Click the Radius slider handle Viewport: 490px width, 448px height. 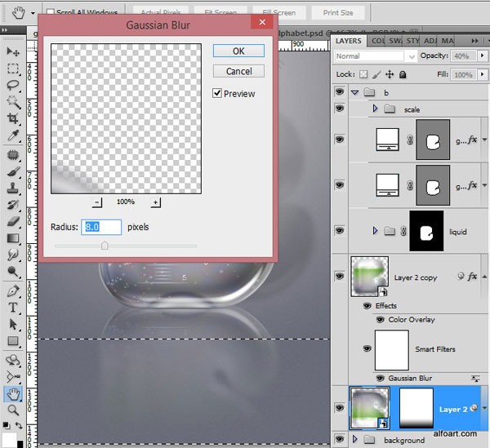pos(105,246)
